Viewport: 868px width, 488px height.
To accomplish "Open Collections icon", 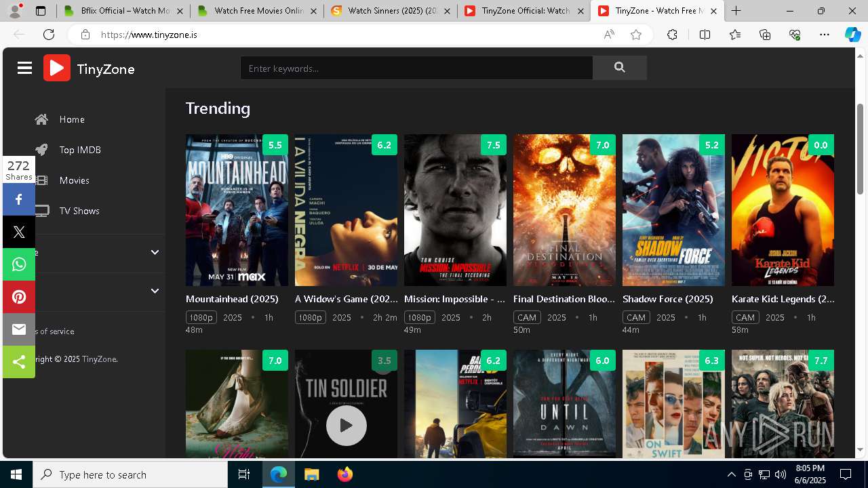I will pyautogui.click(x=765, y=35).
